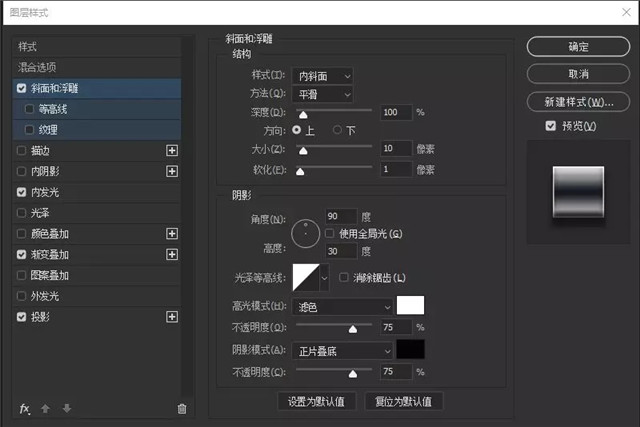Image resolution: width=640 pixels, height=427 pixels.
Task: Open the 高光模式 dropdown showing 滤色
Action: 342,307
